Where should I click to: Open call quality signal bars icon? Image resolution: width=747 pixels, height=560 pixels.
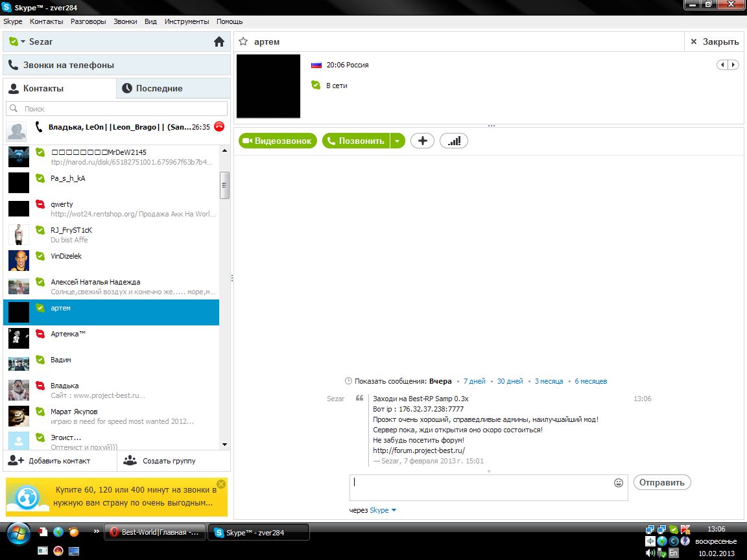pos(454,141)
